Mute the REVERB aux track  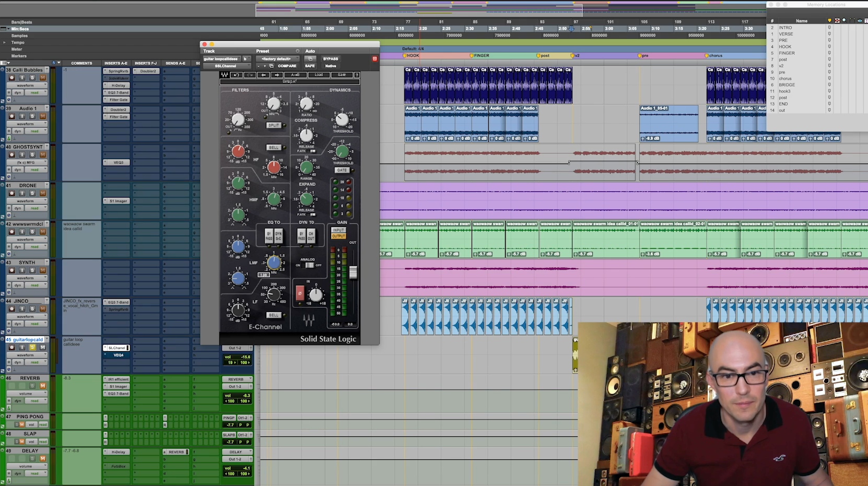point(43,386)
